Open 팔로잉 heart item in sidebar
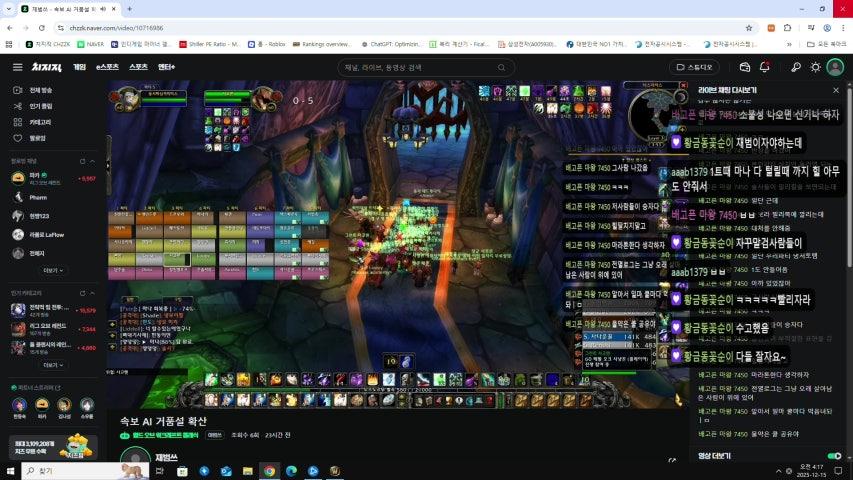The image size is (853, 480). tap(30, 138)
